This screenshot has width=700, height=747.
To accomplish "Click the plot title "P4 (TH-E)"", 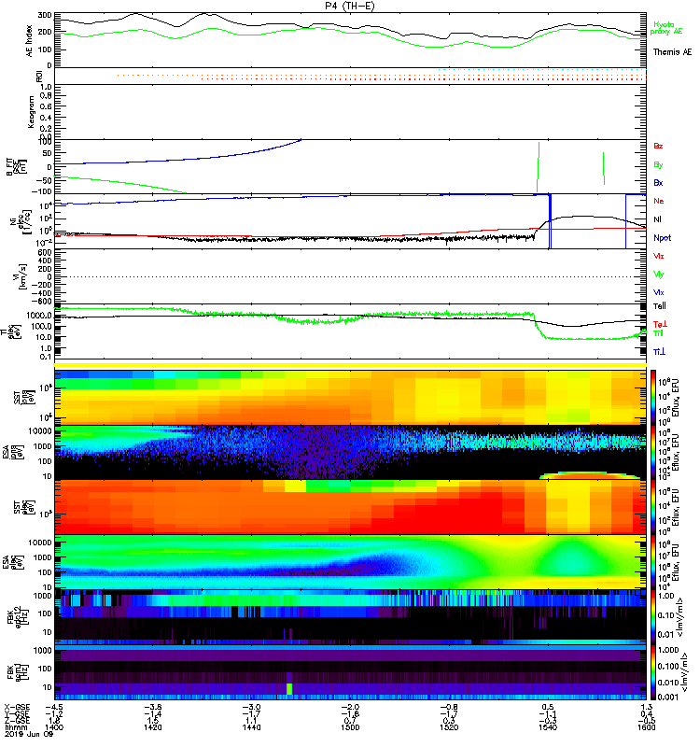I will [350, 6].
